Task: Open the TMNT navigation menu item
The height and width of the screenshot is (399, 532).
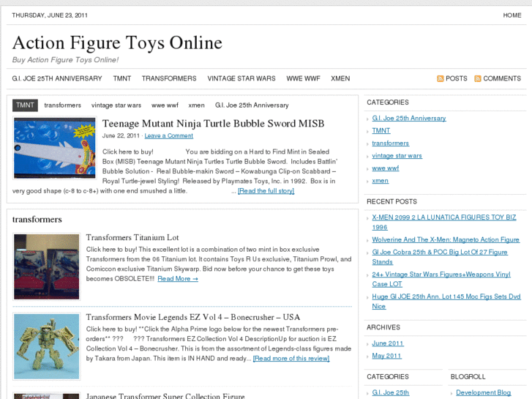Action: [121, 78]
